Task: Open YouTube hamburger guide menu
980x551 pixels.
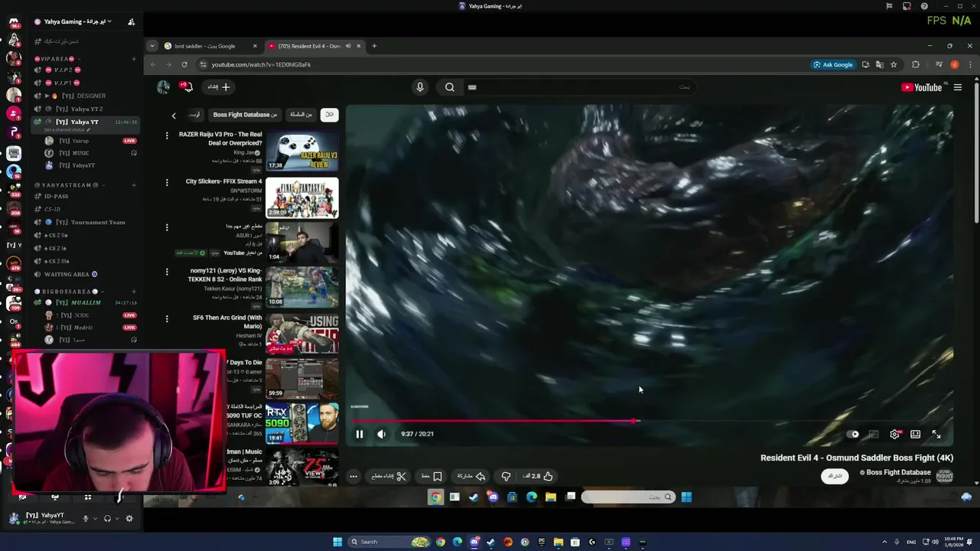Action: [957, 87]
